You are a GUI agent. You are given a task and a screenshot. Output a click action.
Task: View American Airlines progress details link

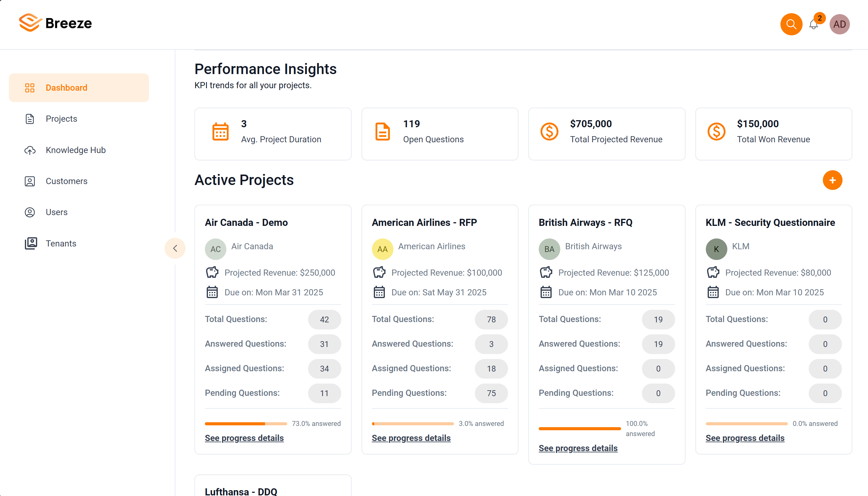[x=411, y=438]
